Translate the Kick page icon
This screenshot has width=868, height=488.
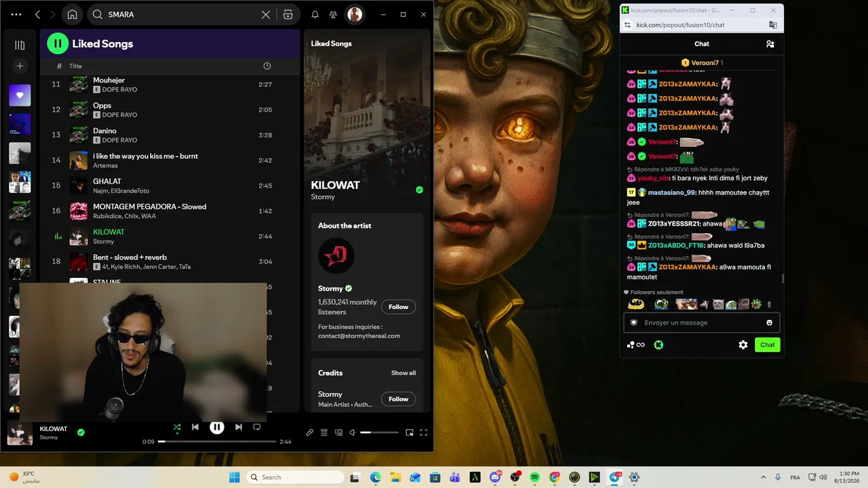coord(772,25)
